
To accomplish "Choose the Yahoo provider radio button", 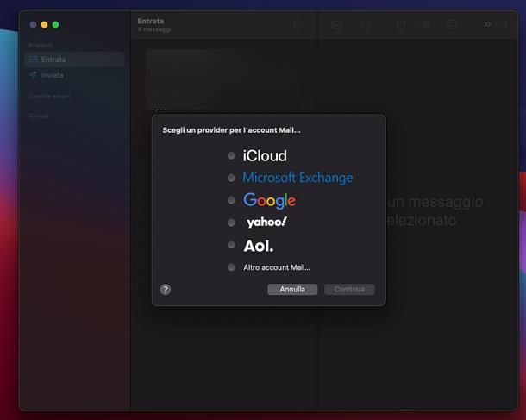I will point(231,223).
